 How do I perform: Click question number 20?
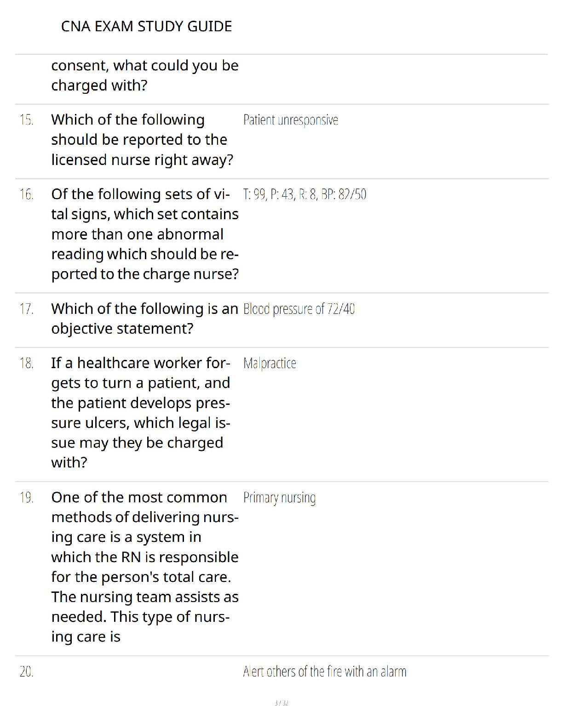tap(26, 672)
